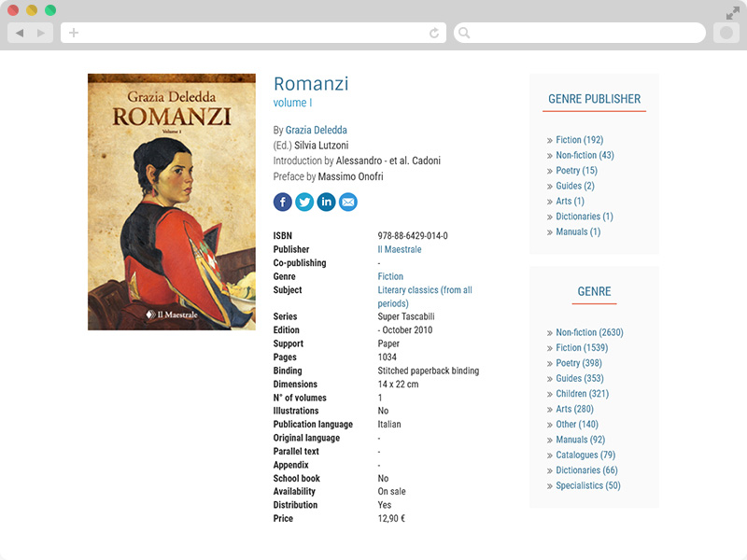Open genre Guides (353)
747x560 pixels.
coord(579,378)
